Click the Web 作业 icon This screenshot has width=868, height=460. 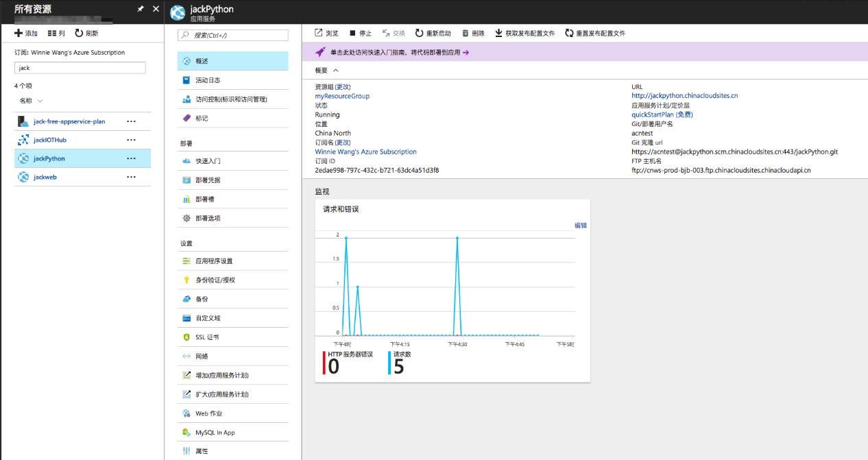pos(186,413)
